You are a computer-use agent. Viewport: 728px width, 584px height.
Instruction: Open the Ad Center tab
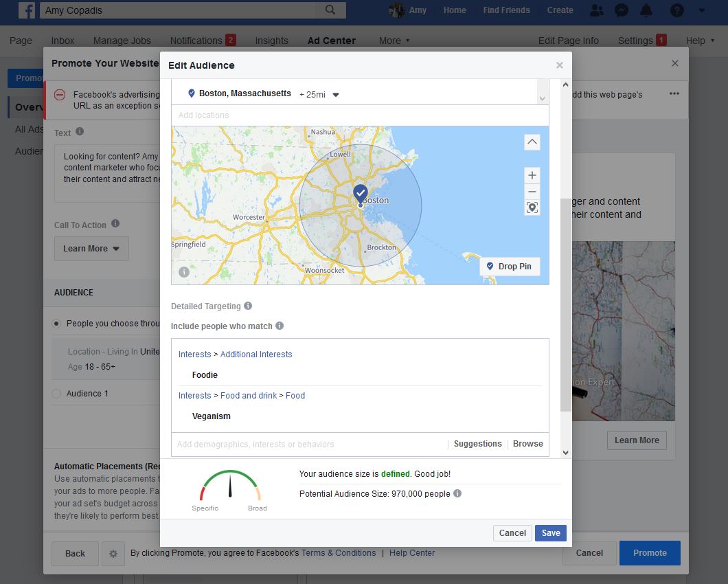[332, 41]
